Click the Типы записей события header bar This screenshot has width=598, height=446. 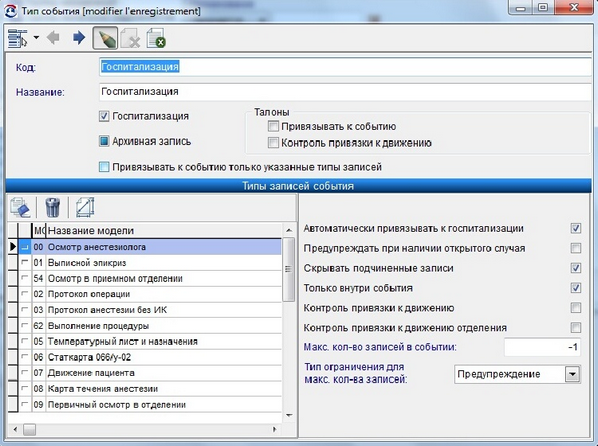tap(298, 186)
